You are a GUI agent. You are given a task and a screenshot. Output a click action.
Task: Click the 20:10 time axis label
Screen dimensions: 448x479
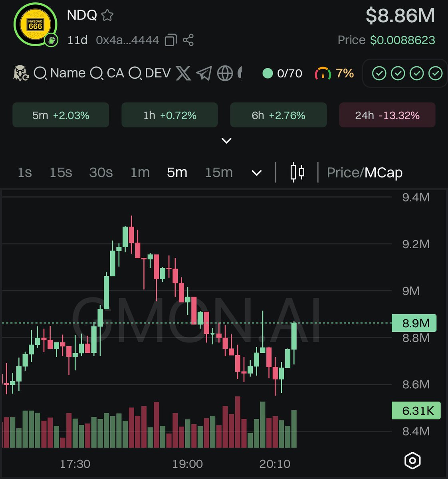point(275,464)
